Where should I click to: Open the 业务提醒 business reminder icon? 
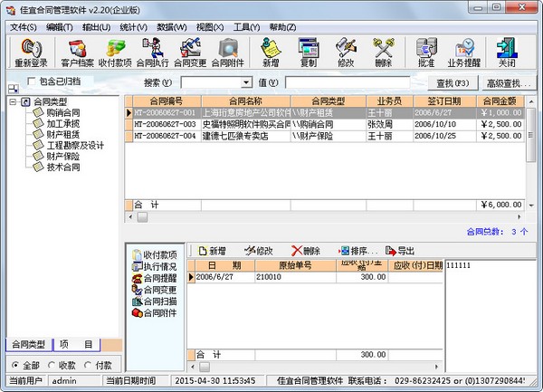[x=464, y=53]
